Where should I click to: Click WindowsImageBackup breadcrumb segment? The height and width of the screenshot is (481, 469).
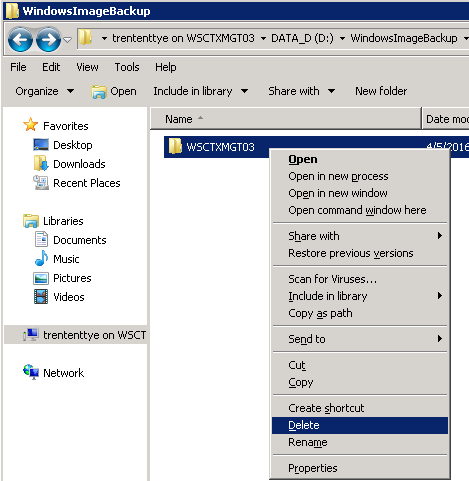(404, 38)
